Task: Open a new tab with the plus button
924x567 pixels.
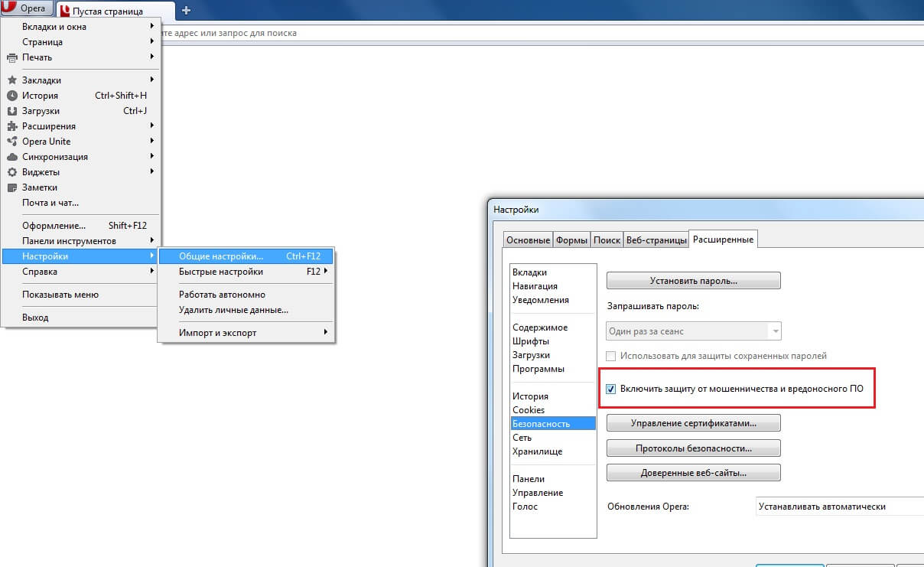Action: (186, 11)
